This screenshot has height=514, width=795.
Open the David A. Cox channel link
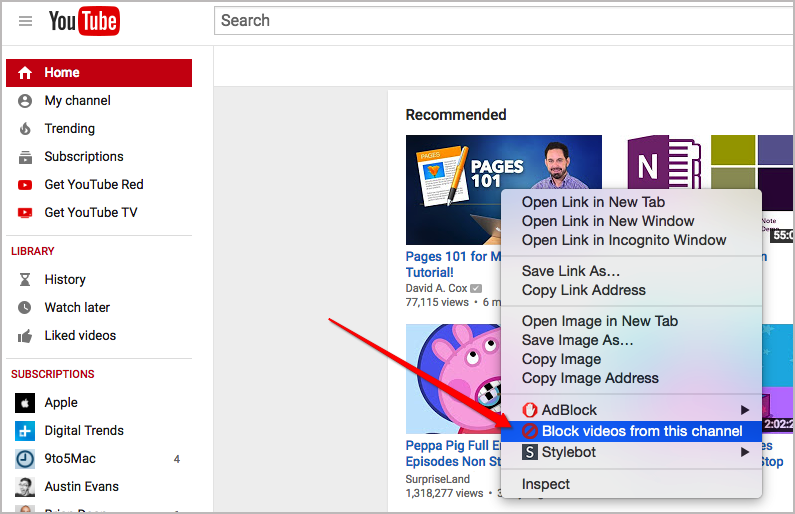pyautogui.click(x=436, y=288)
